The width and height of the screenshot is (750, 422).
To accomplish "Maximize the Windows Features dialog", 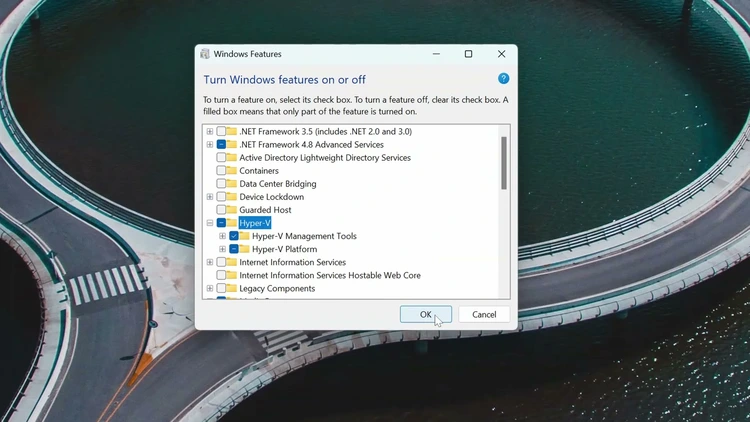I will 469,54.
